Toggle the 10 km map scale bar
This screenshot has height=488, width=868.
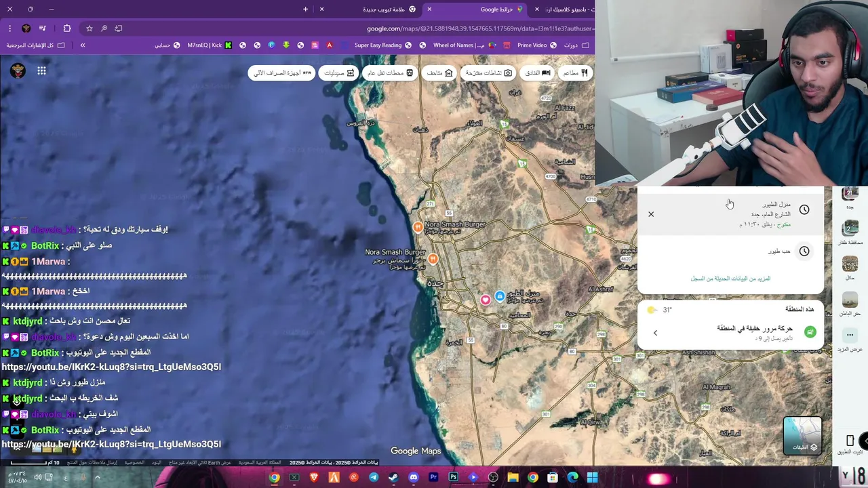[34, 463]
